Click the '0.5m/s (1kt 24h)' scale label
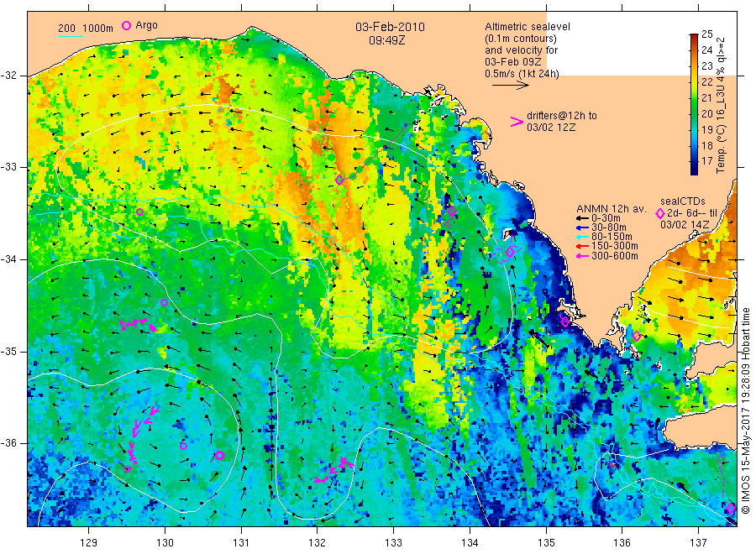This screenshot has width=756, height=554. tap(522, 74)
